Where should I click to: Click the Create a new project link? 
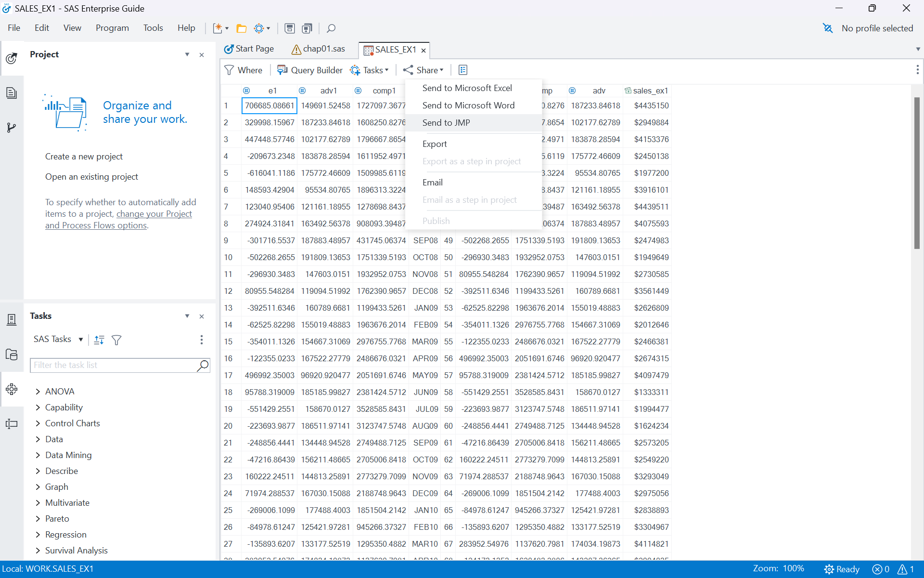point(84,156)
